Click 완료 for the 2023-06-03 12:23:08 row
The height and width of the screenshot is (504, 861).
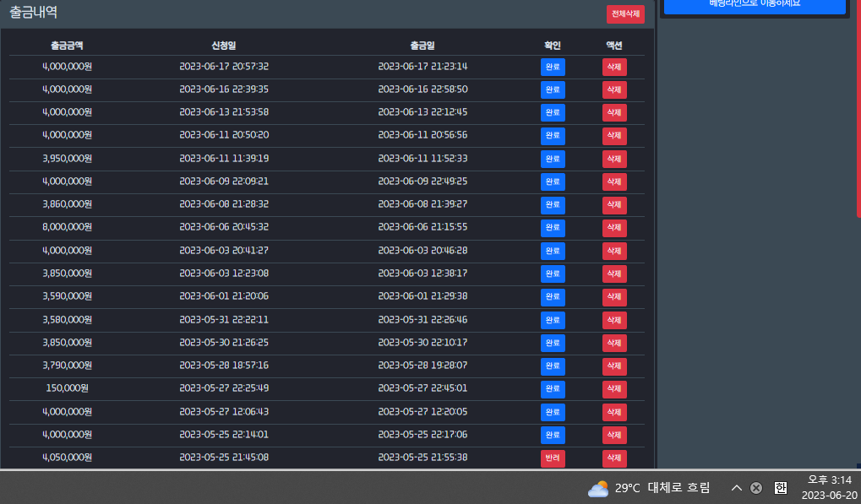(553, 274)
